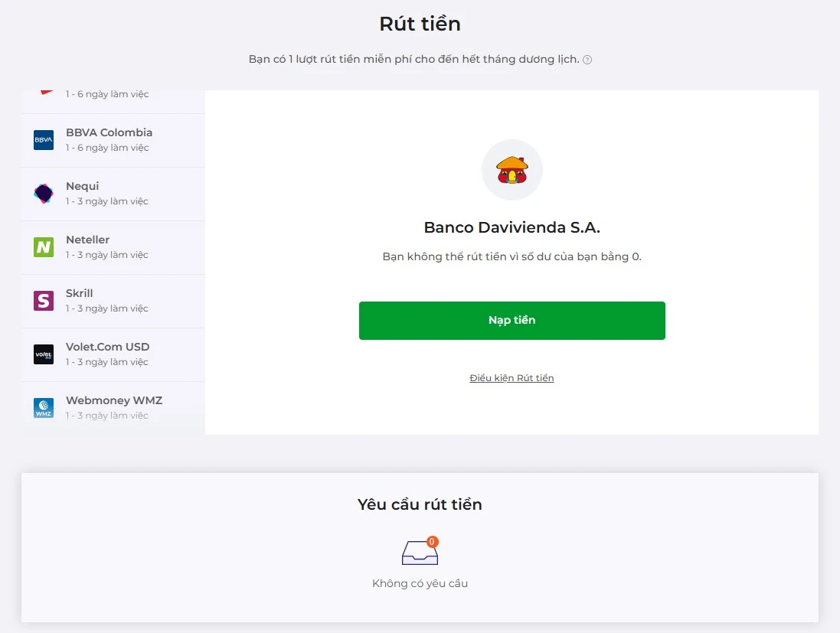This screenshot has width=840, height=633.
Task: Open the Điều kiện Rút tiền link
Action: pos(512,378)
